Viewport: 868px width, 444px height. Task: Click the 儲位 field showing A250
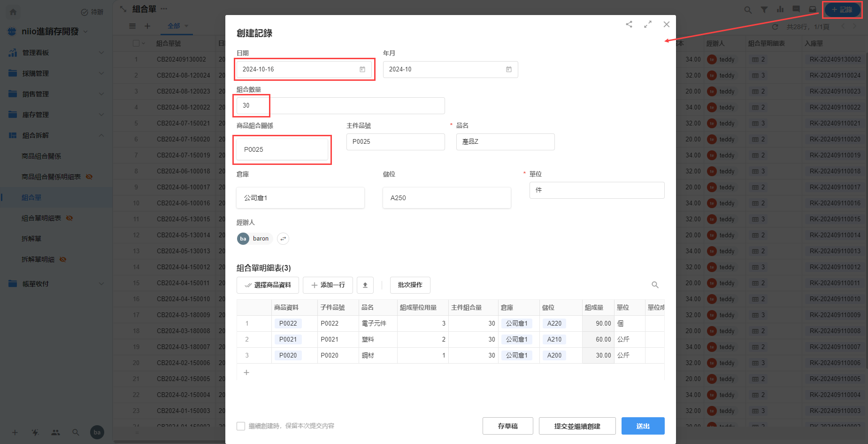coord(447,198)
